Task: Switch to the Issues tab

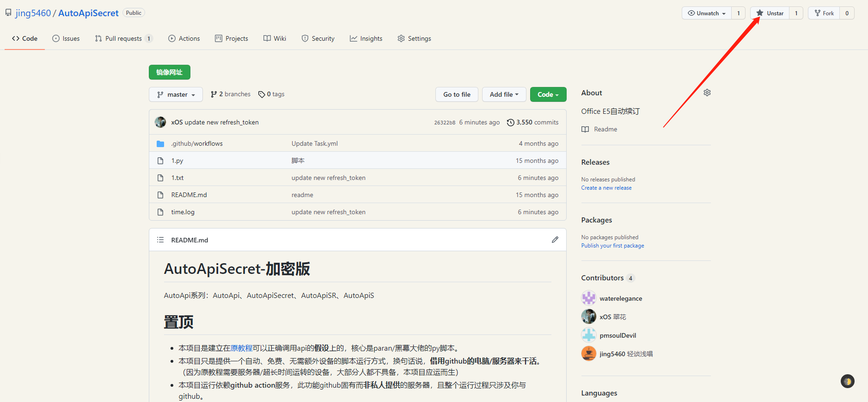Action: (66, 38)
